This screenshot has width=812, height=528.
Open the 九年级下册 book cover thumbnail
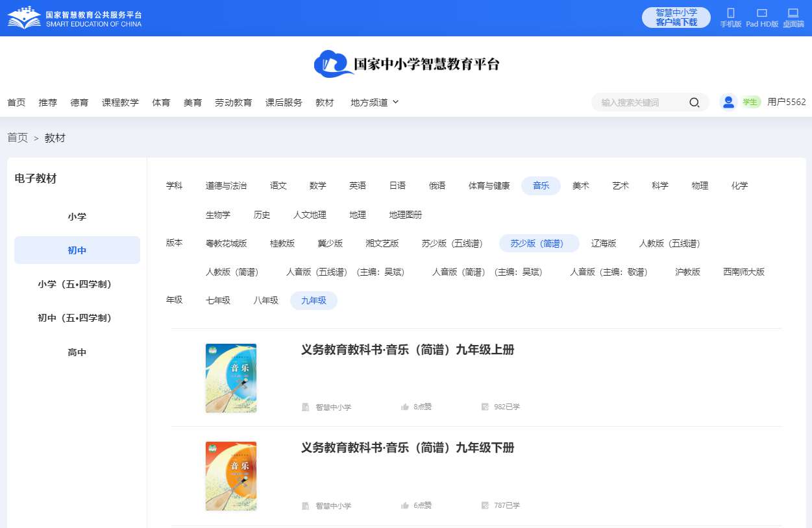coord(231,476)
